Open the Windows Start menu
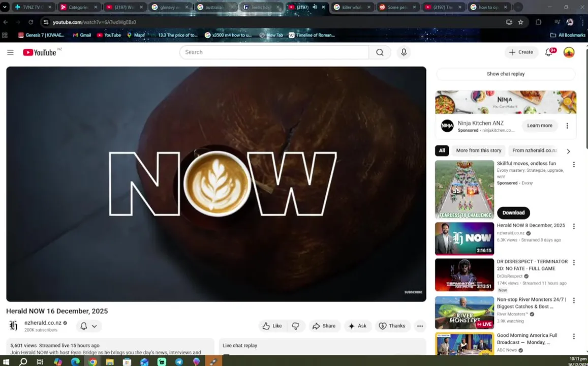This screenshot has height=366, width=588. (x=6, y=361)
